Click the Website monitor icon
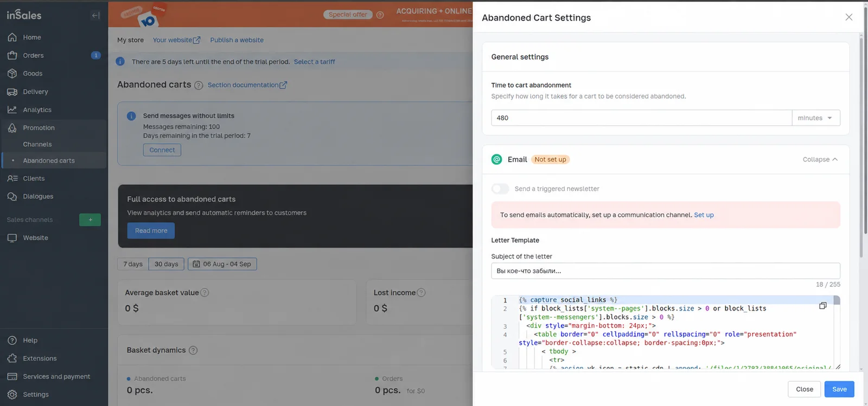The image size is (868, 406). pyautogui.click(x=12, y=238)
